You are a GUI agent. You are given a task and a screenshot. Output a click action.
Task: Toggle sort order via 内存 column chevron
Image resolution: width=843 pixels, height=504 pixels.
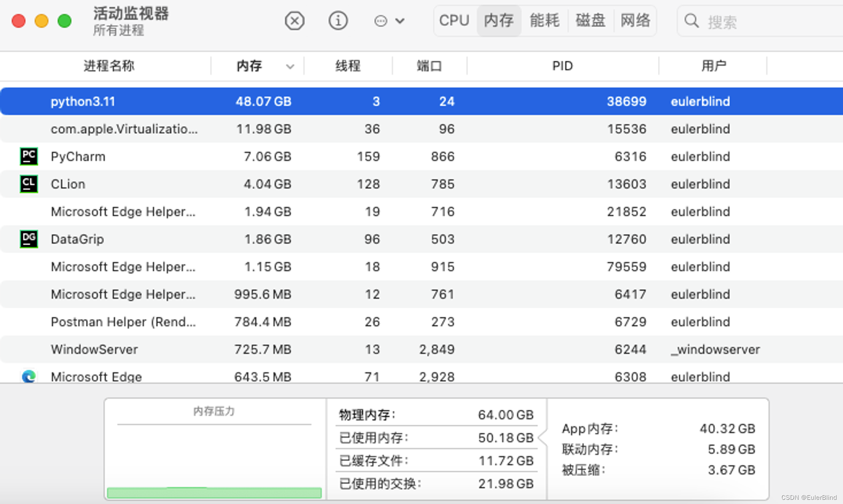point(290,66)
